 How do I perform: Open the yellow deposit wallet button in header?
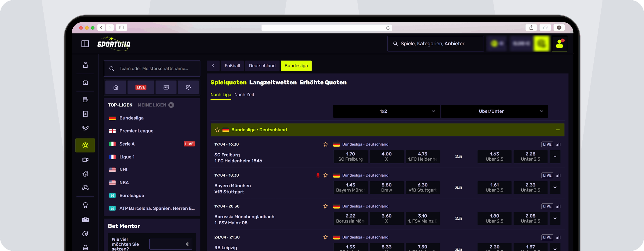pyautogui.click(x=541, y=44)
